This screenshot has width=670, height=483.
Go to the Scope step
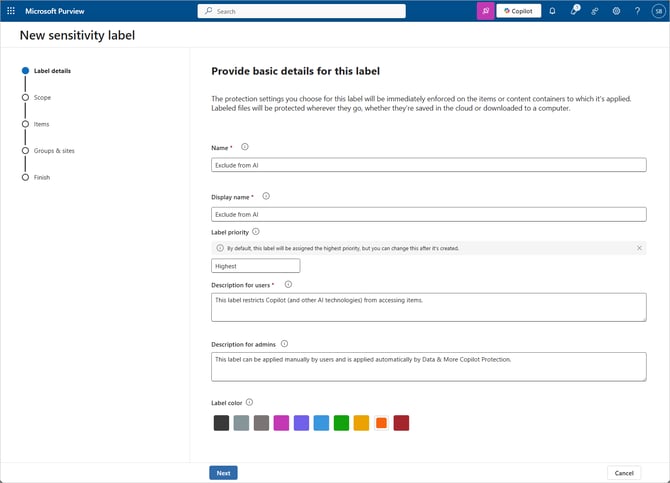(42, 97)
